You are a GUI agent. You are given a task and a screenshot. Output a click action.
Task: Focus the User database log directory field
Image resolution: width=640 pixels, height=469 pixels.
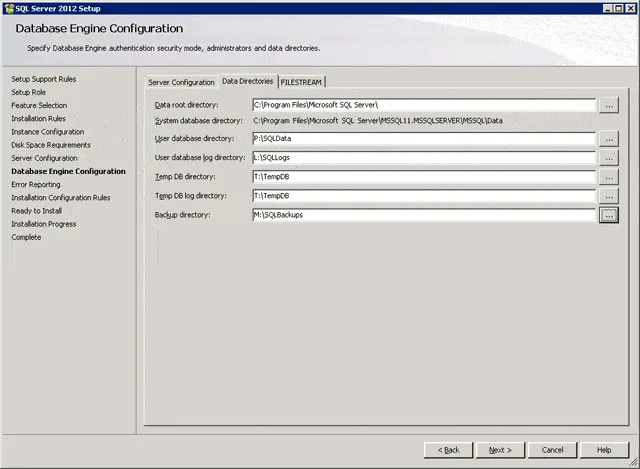pos(423,158)
